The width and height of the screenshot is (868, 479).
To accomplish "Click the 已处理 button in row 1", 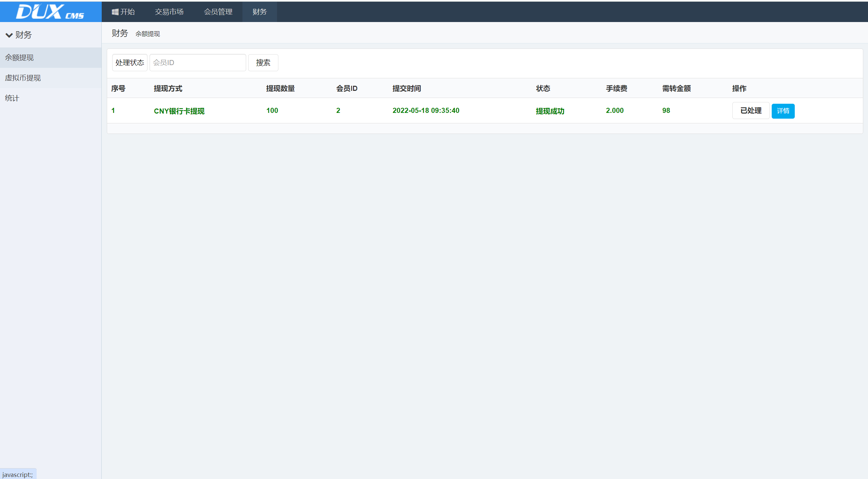I will point(751,111).
